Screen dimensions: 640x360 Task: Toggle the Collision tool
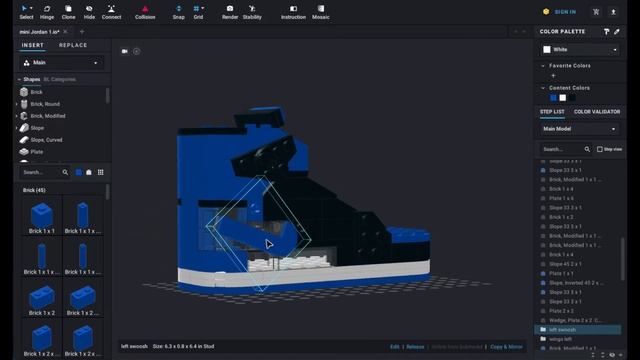pos(145,12)
